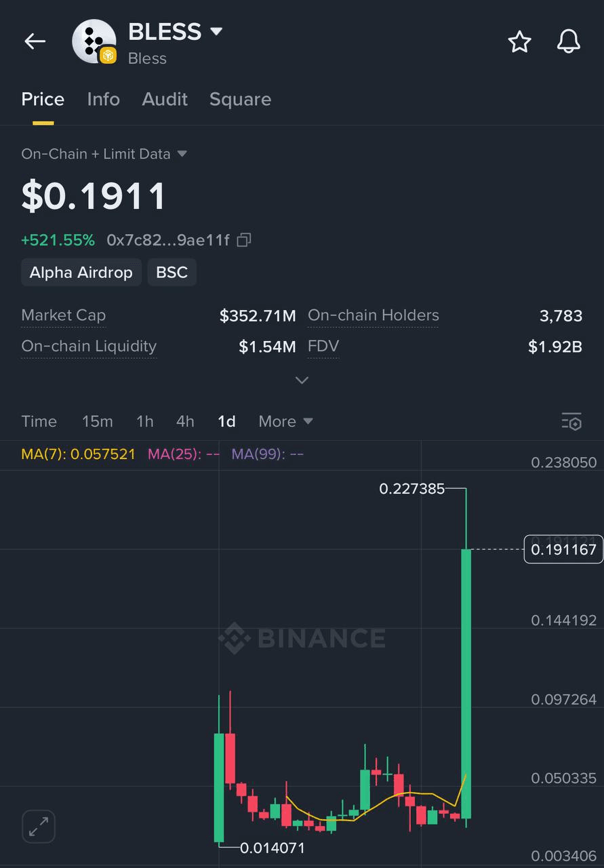Select the 15m chart interval
The height and width of the screenshot is (868, 604).
tap(97, 421)
